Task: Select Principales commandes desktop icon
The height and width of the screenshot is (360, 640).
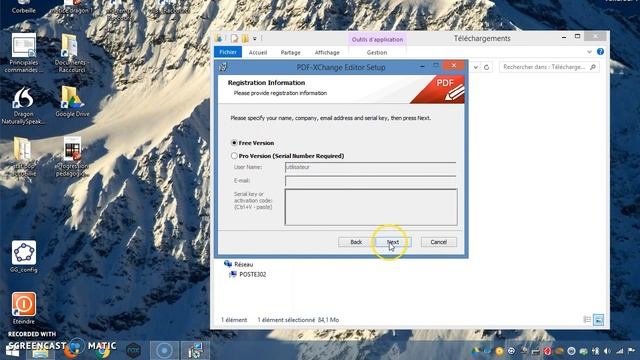Action: click(24, 53)
